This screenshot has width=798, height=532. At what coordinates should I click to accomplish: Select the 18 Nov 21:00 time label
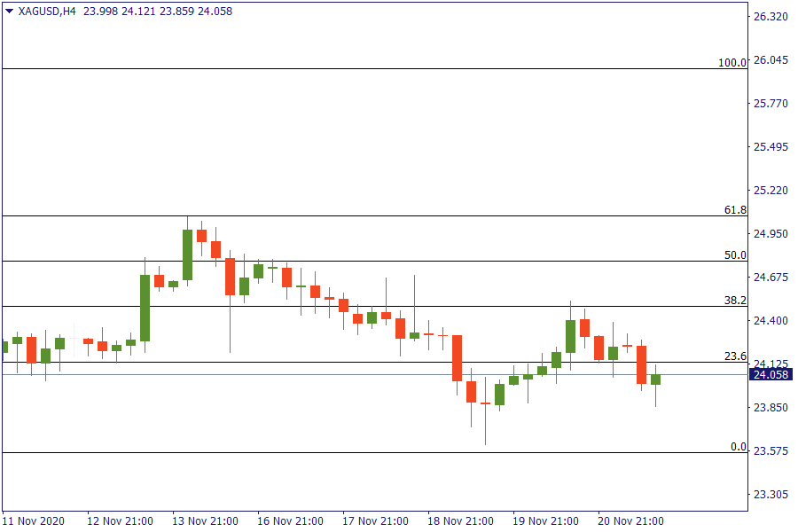click(x=462, y=520)
